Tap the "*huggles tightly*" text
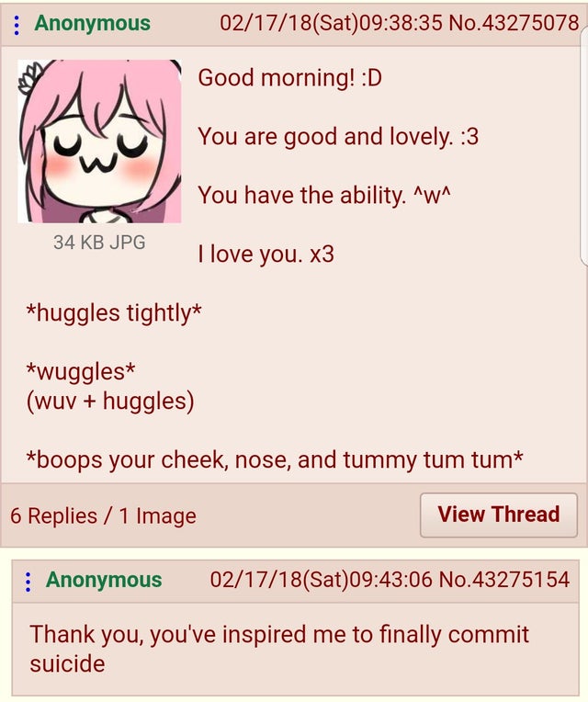This screenshot has height=702, width=588. (x=114, y=313)
